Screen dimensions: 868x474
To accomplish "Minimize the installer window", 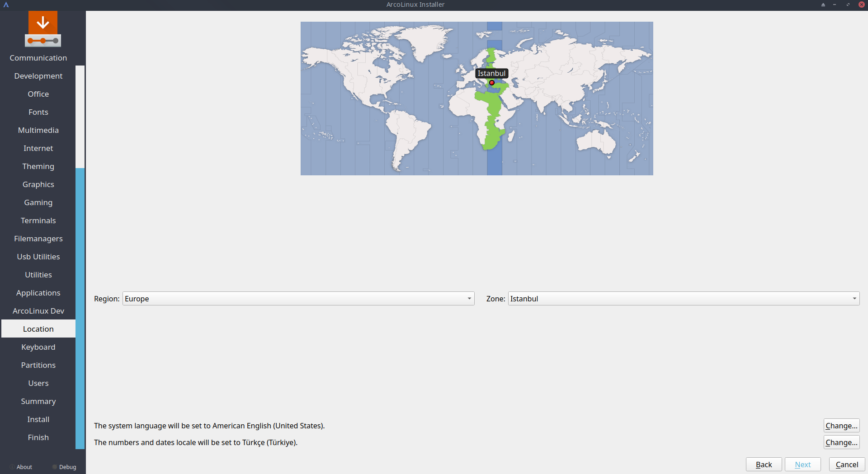I will [x=835, y=5].
